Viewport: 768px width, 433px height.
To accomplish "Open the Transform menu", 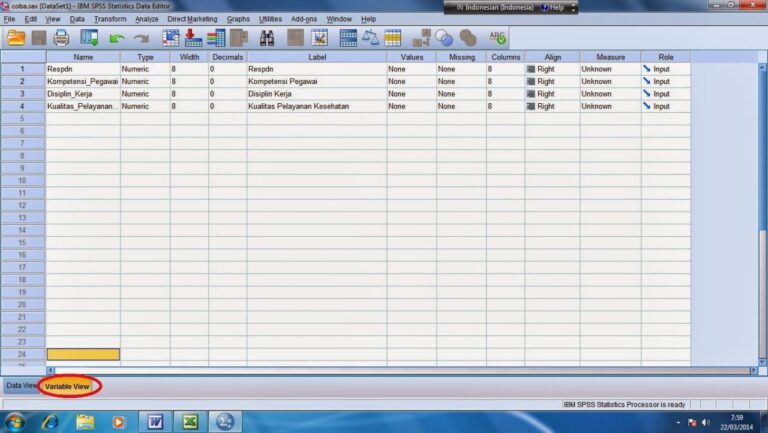I will point(110,19).
